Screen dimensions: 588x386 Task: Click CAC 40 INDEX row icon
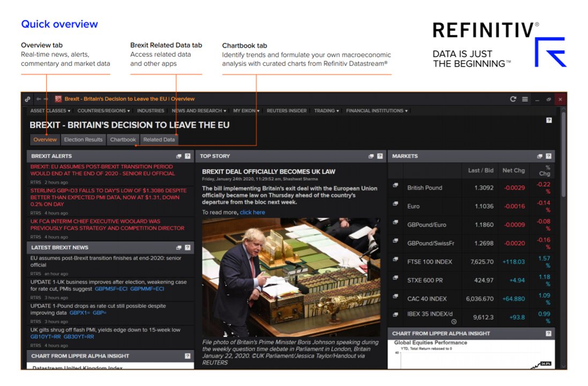point(395,296)
